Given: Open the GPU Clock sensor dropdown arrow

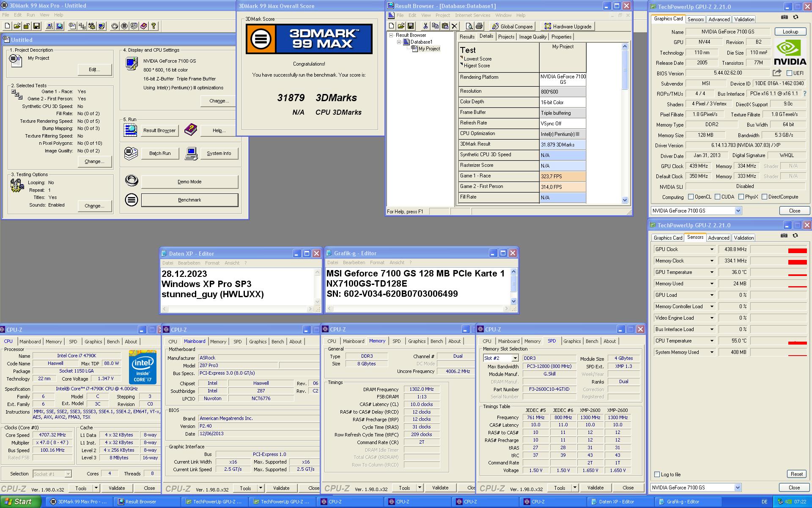Looking at the screenshot, I should [x=712, y=249].
